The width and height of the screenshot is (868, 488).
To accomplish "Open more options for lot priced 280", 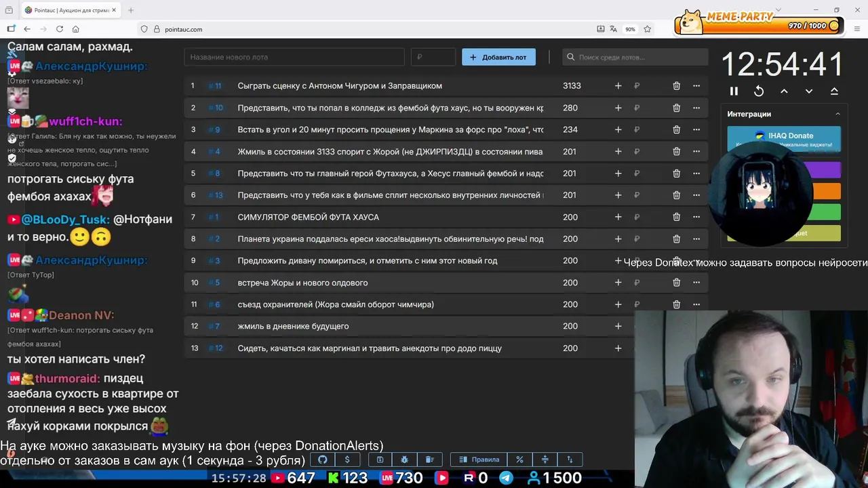I will click(696, 108).
